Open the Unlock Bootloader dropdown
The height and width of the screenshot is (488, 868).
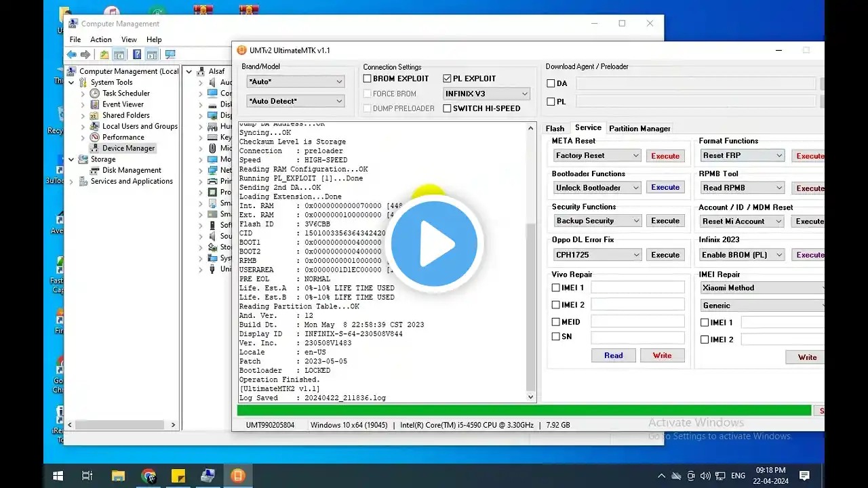coord(597,188)
